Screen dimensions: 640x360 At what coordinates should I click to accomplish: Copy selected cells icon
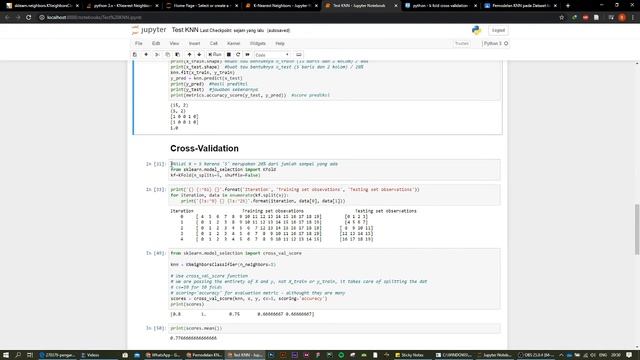[167, 55]
